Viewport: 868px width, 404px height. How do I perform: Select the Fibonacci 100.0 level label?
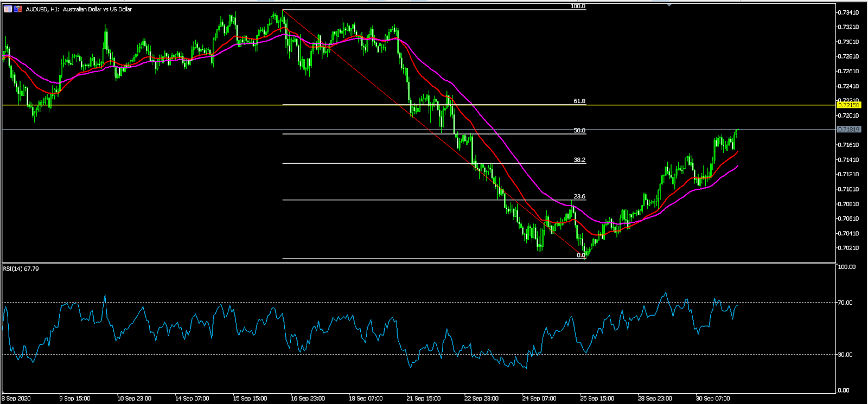tap(578, 7)
